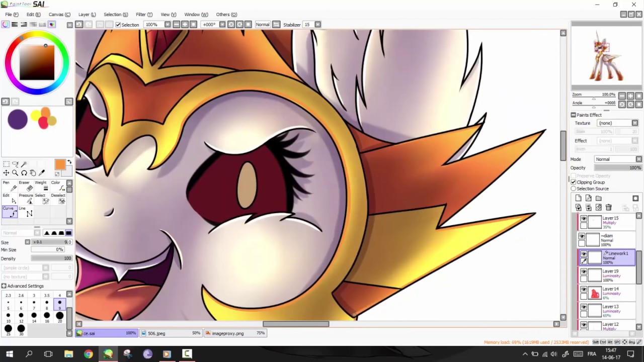Click the Undo arrow in toolbar
Image resolution: width=644 pixels, height=362 pixels.
click(79, 24)
